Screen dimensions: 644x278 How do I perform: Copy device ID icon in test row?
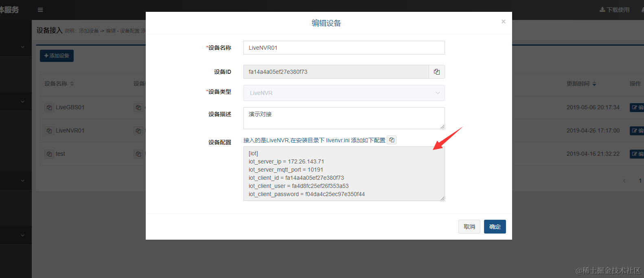click(x=138, y=154)
